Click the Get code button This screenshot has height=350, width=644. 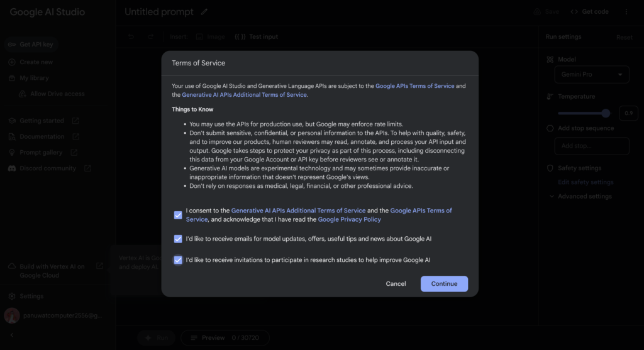[590, 12]
